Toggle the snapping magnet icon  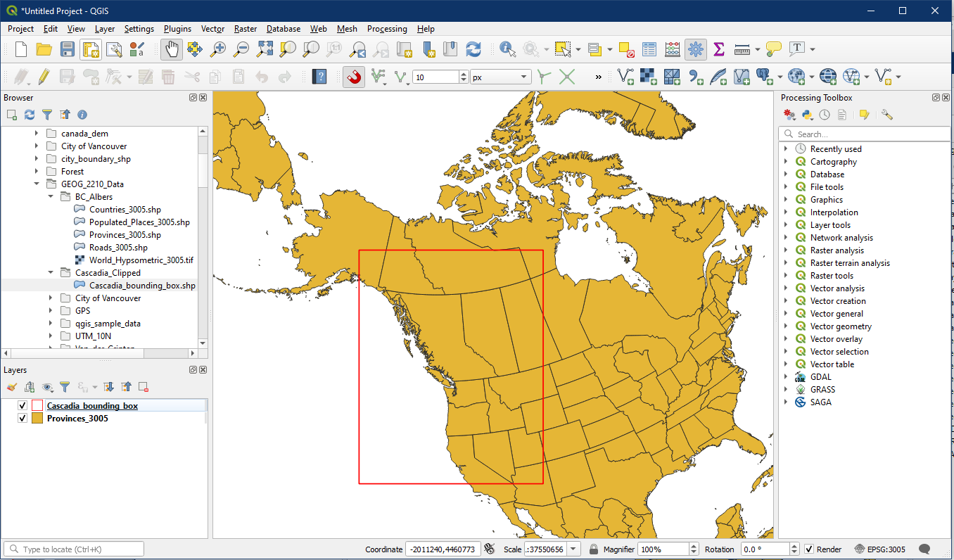coord(354,77)
